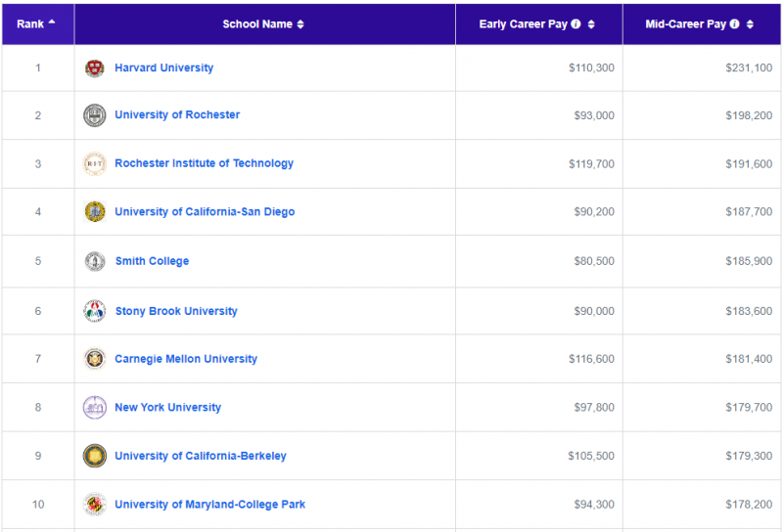Click the UC Berkeley seal logo
The height and width of the screenshot is (532, 783).
click(94, 456)
